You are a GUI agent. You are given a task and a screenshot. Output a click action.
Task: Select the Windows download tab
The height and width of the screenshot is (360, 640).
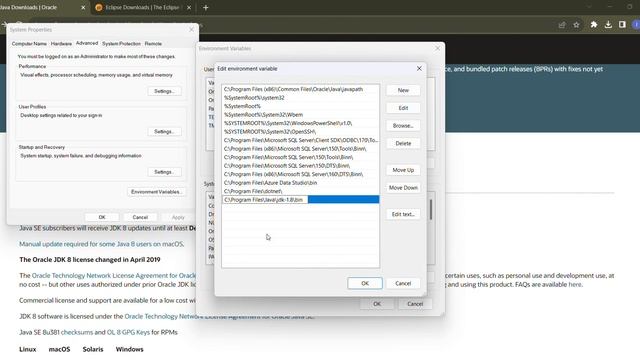click(129, 349)
